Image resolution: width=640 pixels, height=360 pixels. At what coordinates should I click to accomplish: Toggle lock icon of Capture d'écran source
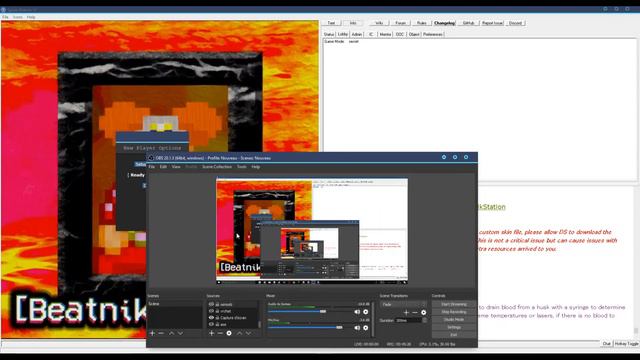(217, 317)
